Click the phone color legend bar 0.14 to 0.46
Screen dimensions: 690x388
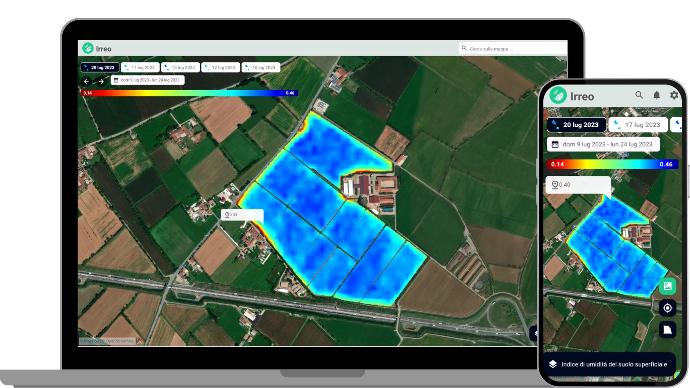coord(612,164)
